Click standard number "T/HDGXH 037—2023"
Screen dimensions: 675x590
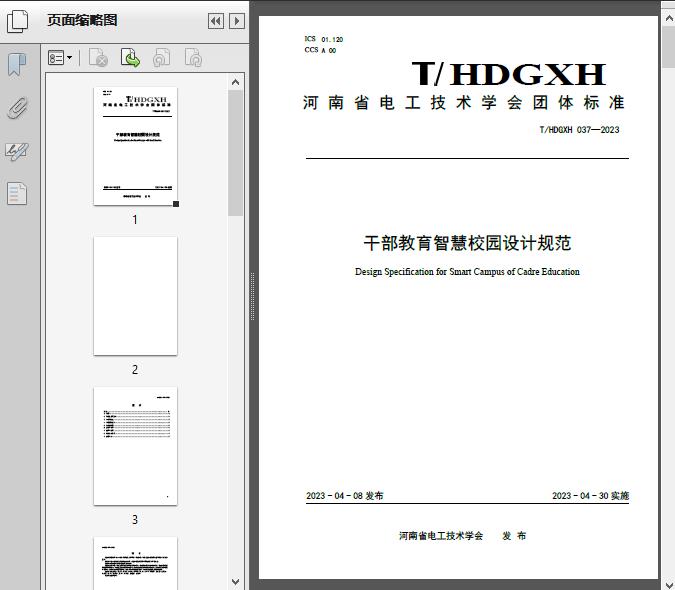coord(579,130)
